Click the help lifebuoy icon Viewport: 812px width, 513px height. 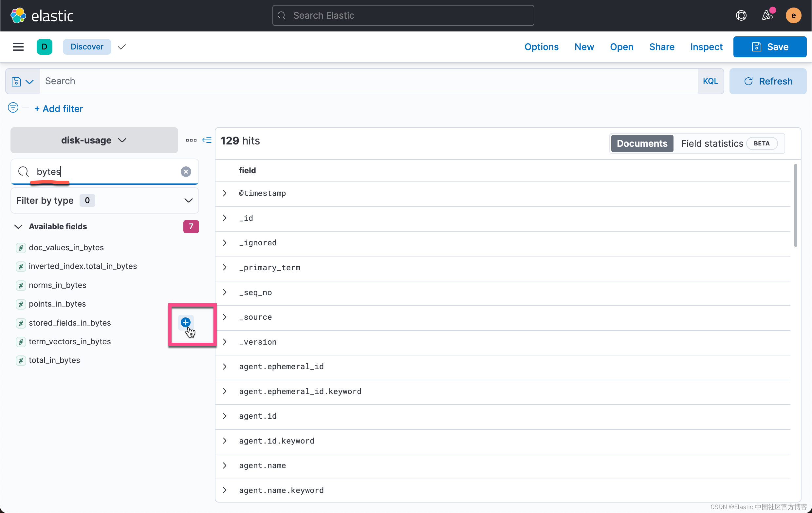(741, 15)
